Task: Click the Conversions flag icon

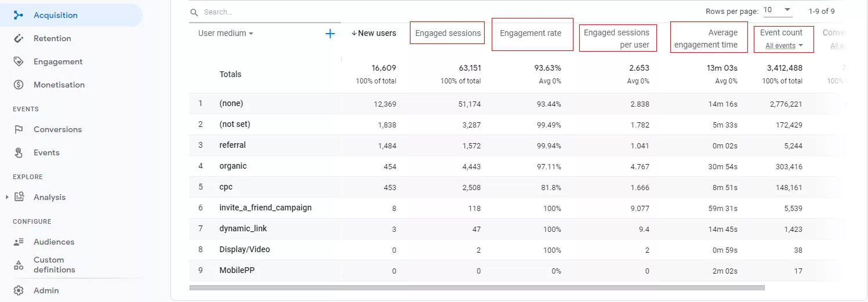Action: point(19,129)
